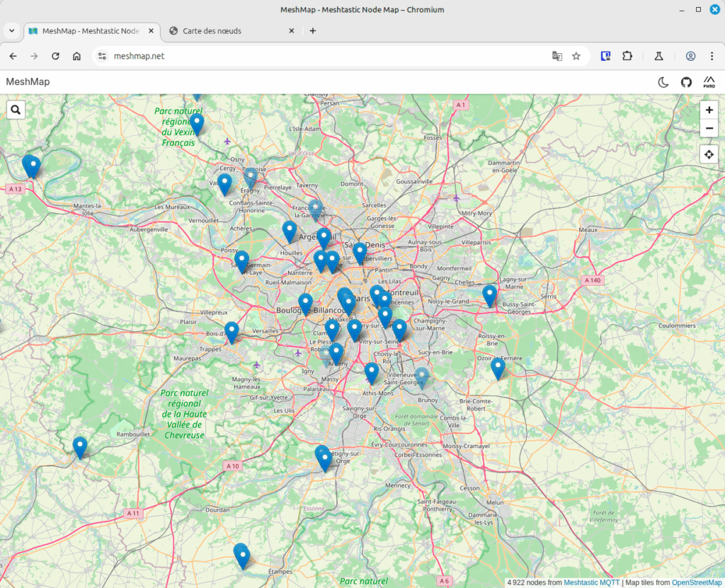
Task: Select the node marker near Ozoir-la-Ferrière
Action: click(x=498, y=368)
